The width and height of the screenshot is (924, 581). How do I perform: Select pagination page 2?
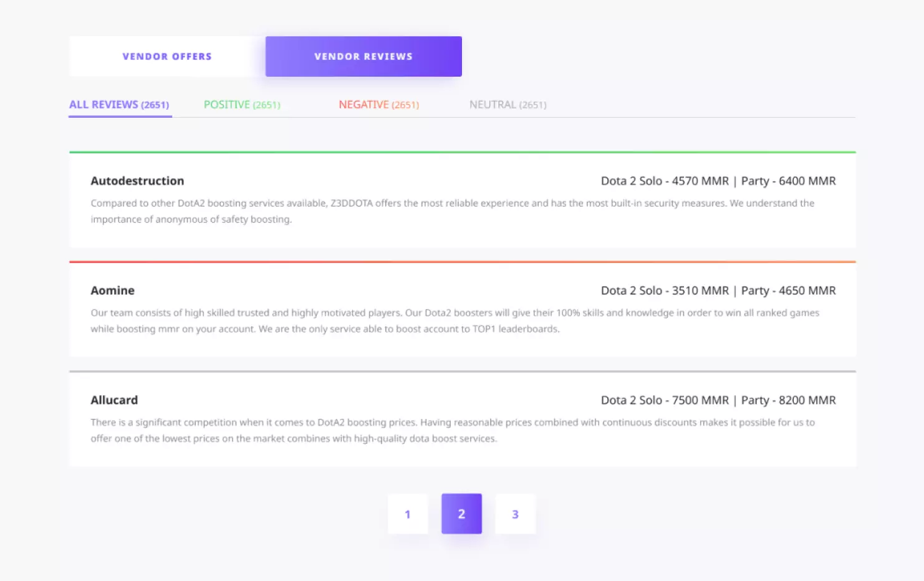(x=461, y=514)
